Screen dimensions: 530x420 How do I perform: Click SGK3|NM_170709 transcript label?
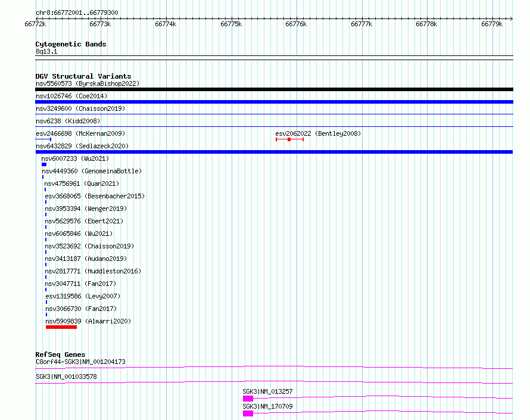(268, 406)
